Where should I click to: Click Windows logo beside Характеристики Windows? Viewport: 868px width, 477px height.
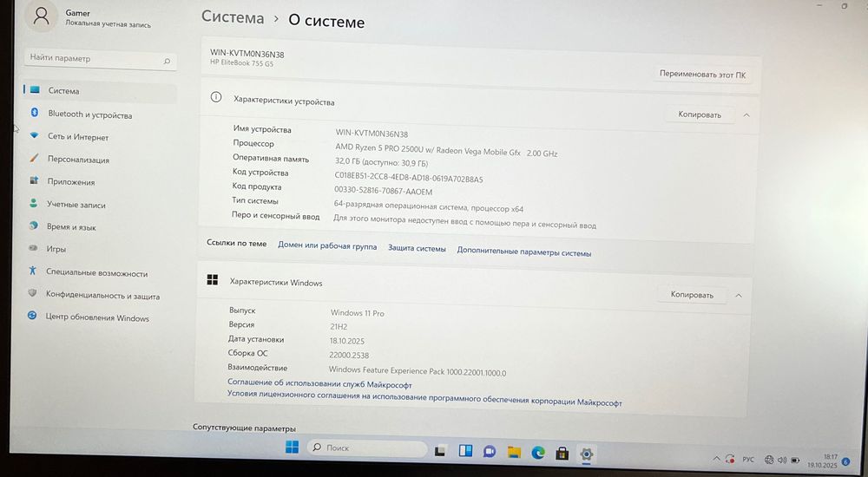(212, 279)
